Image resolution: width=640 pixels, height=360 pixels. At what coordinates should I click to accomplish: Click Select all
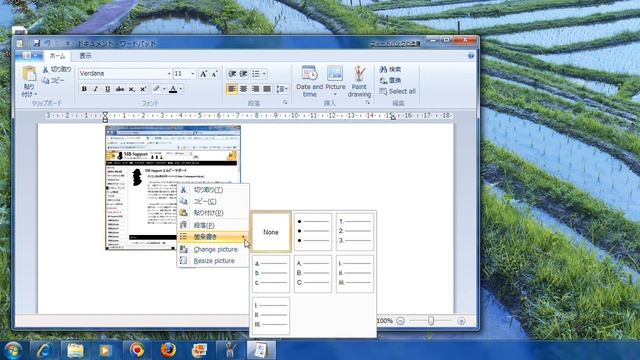pos(398,91)
